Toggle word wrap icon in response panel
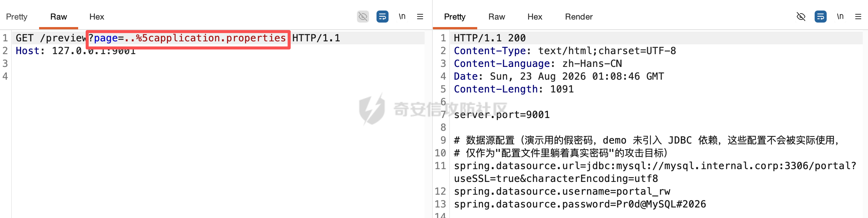Image resolution: width=868 pixels, height=218 pixels. pyautogui.click(x=821, y=17)
